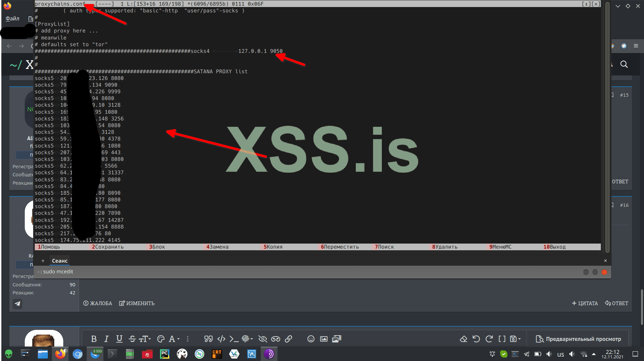Click the Предварительный просмотр preview button

tap(578, 339)
